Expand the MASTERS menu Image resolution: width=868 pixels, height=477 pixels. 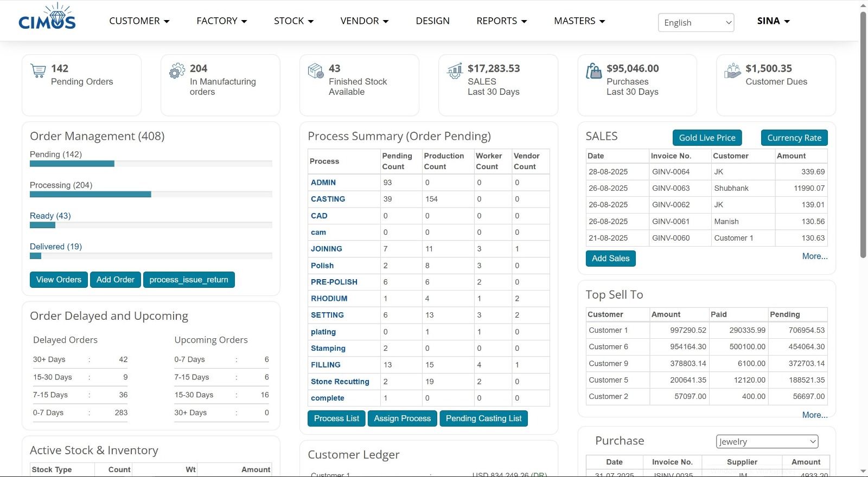click(579, 21)
